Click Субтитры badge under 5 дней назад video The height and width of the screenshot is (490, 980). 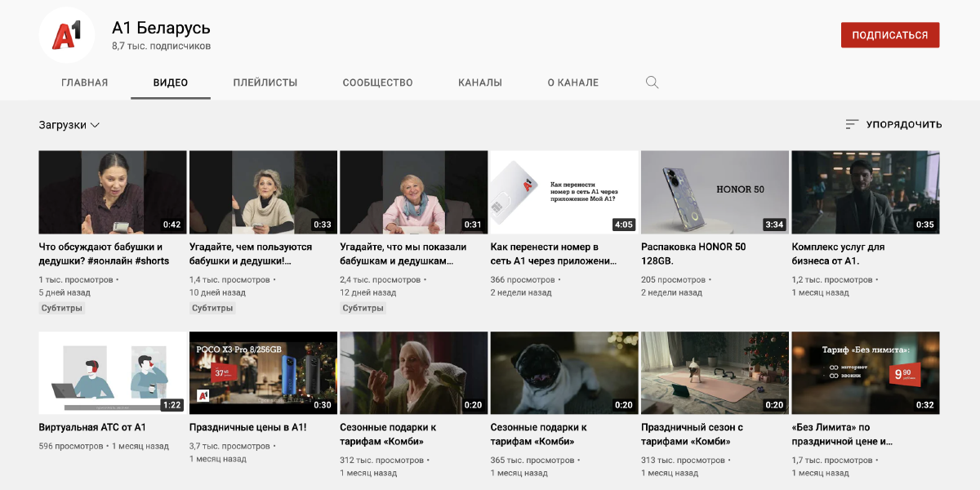click(62, 308)
